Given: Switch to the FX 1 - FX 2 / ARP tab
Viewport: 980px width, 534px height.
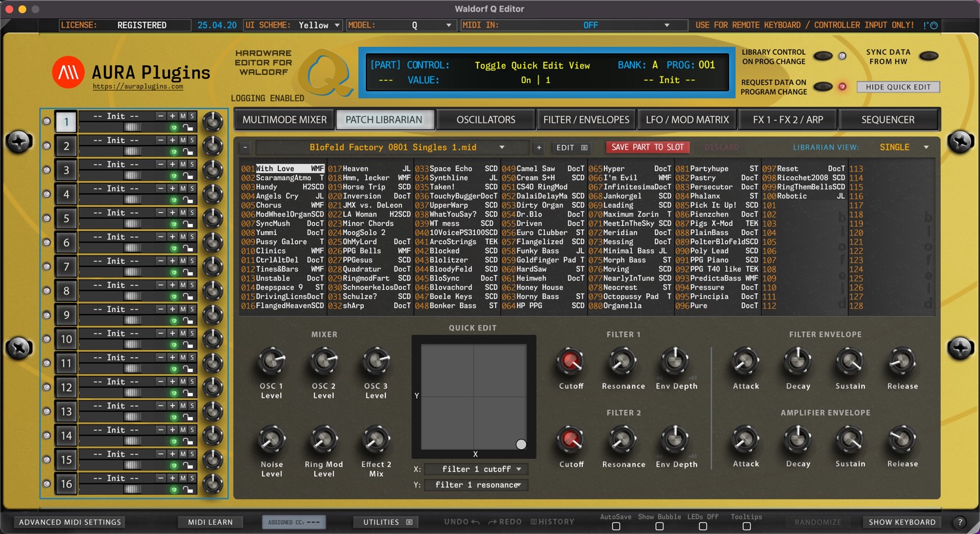Looking at the screenshot, I should coord(788,119).
